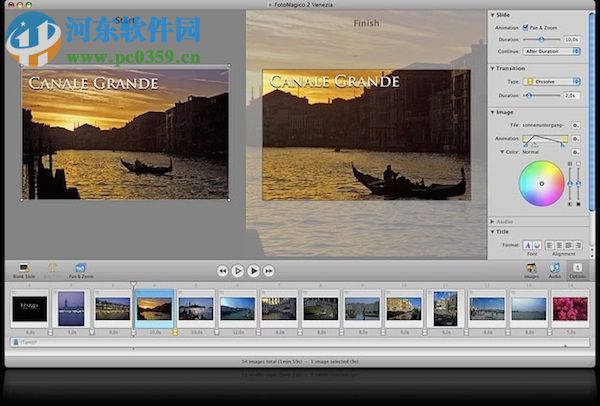Click the transition Duration value field
This screenshot has width=600, height=406.
pos(570,95)
